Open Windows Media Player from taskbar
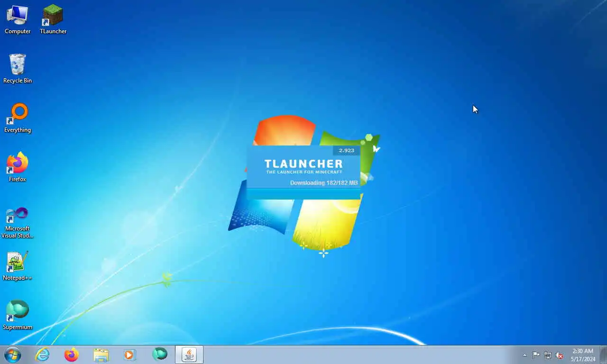607x364 pixels. (130, 355)
